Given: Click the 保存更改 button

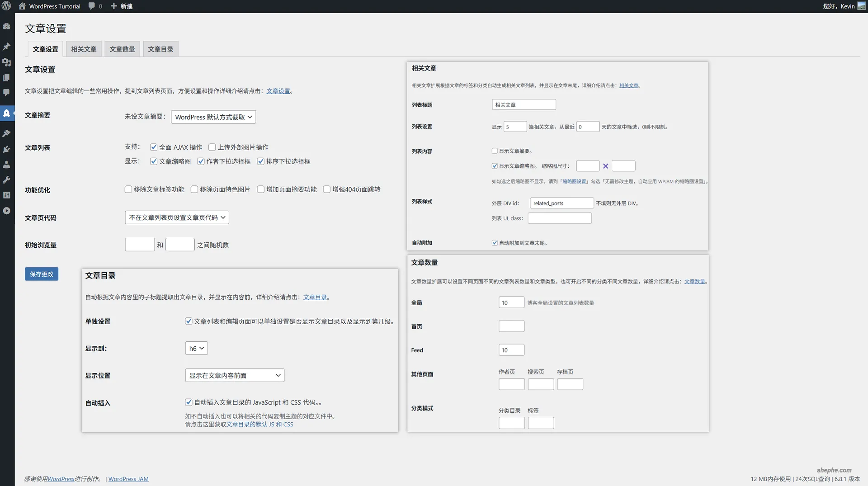Looking at the screenshot, I should coord(42,274).
